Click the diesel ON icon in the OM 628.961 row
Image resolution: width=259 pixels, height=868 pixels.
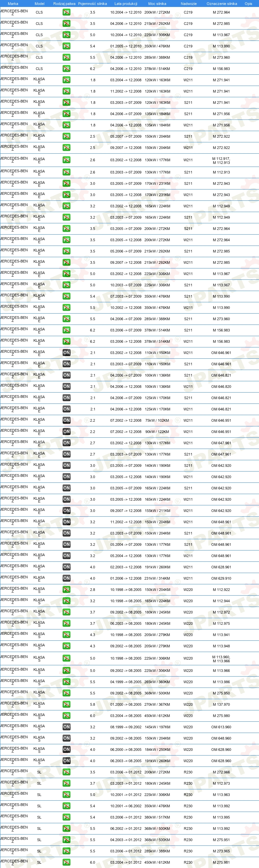67,567
